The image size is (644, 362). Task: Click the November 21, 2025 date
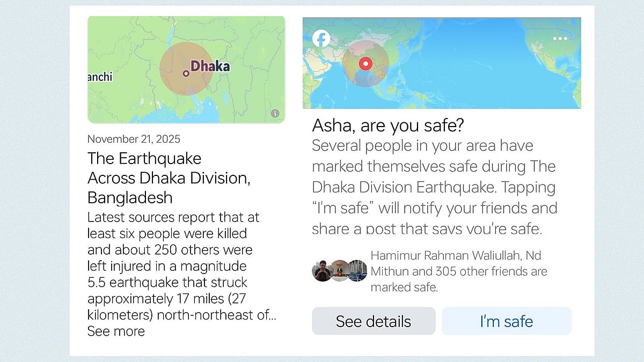pyautogui.click(x=134, y=139)
